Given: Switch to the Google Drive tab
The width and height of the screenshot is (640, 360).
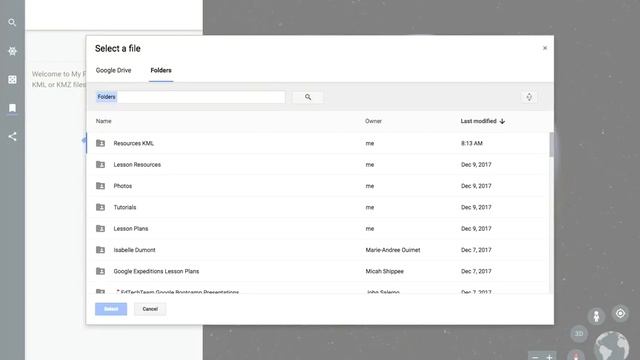Looking at the screenshot, I should (113, 70).
